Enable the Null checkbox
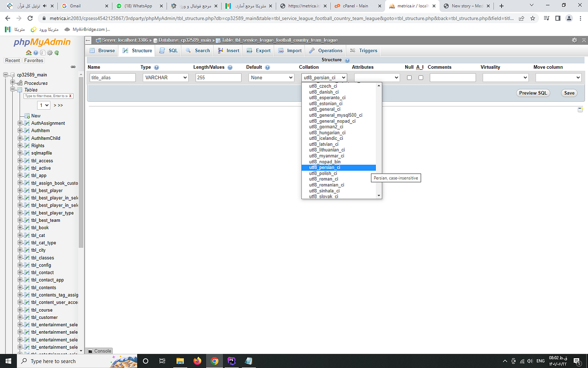This screenshot has height=368, width=588. 409,77
